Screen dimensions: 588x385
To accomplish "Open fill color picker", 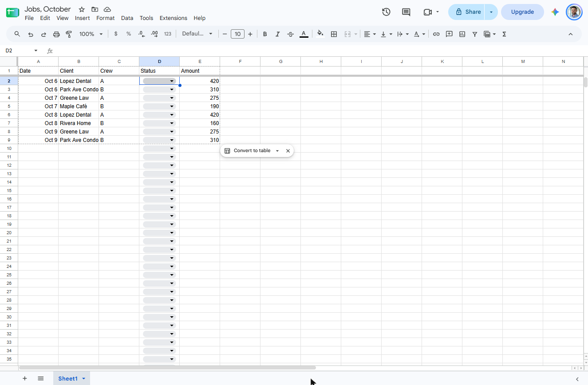I will point(320,34).
